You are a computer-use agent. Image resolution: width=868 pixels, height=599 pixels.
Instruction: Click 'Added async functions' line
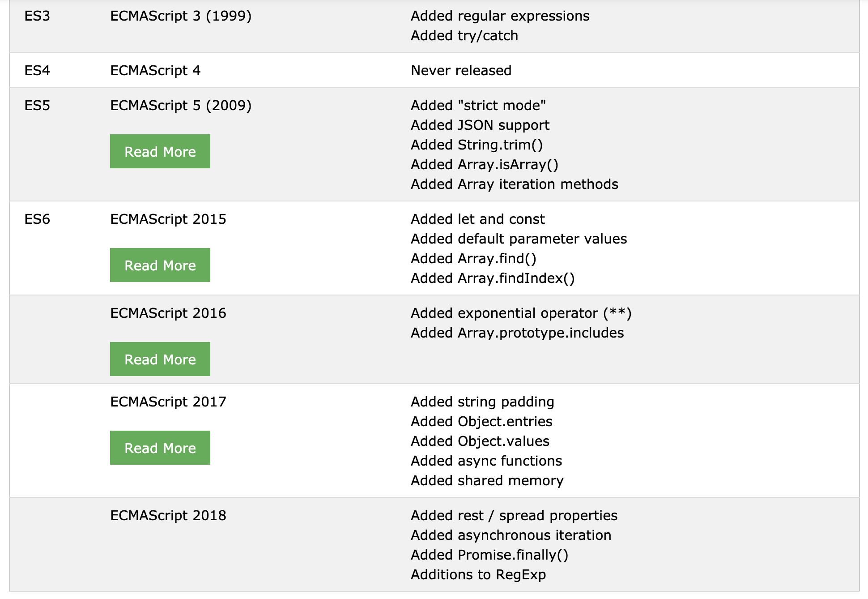(x=486, y=461)
